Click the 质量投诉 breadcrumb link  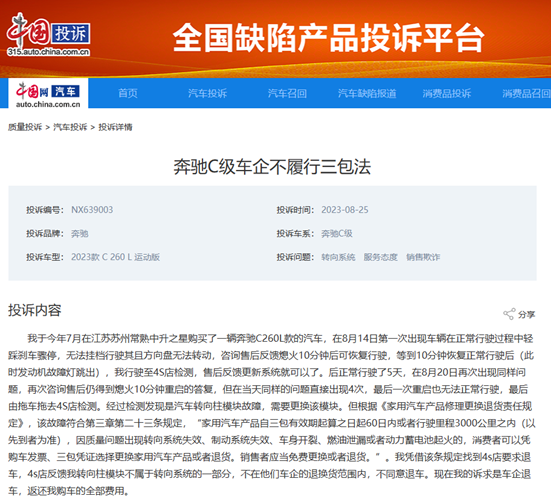pos(25,127)
